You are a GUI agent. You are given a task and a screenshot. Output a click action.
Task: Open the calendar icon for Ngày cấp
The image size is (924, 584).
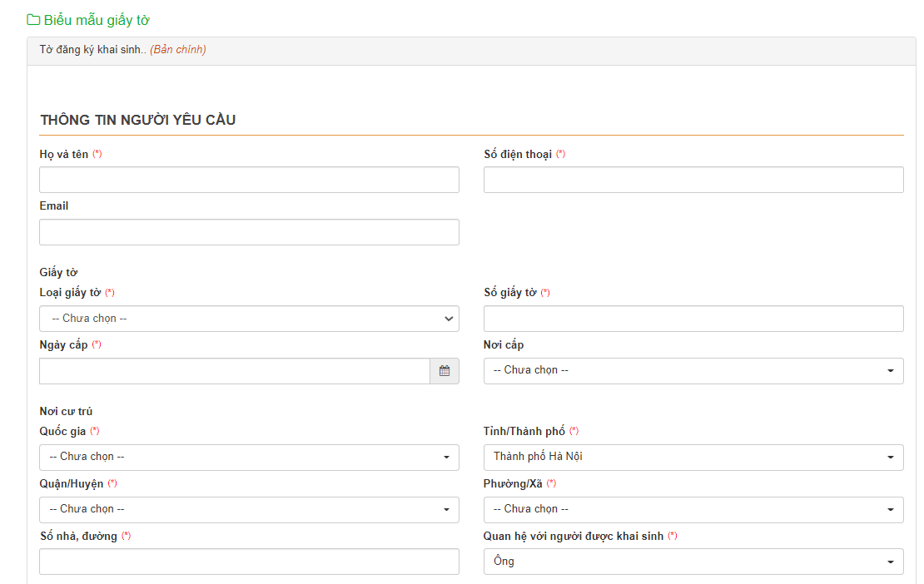pos(445,371)
